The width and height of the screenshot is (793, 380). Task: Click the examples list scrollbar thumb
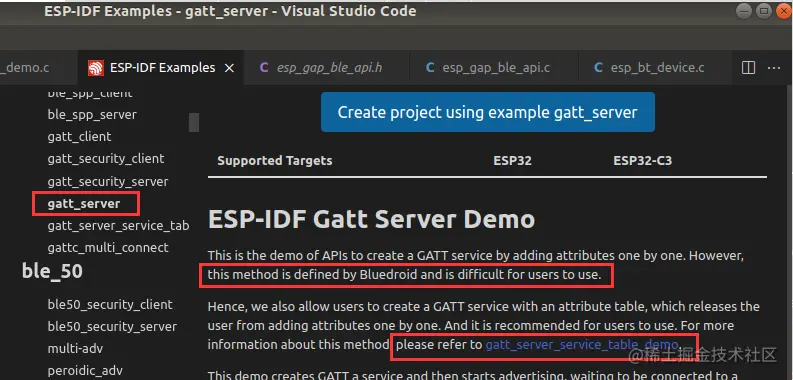click(194, 122)
